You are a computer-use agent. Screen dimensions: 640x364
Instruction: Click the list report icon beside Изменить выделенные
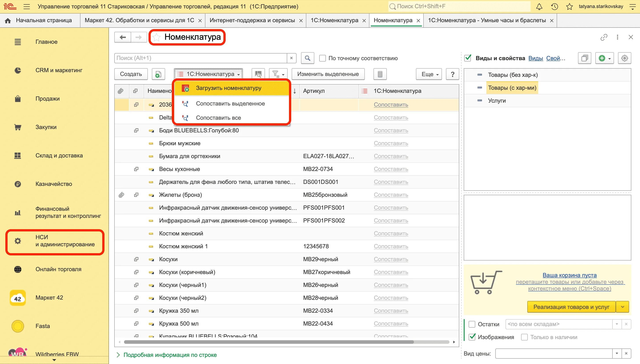pos(380,74)
